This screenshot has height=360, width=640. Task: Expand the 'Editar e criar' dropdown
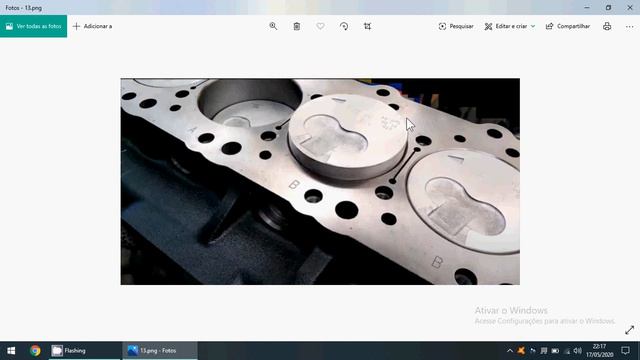pyautogui.click(x=509, y=26)
